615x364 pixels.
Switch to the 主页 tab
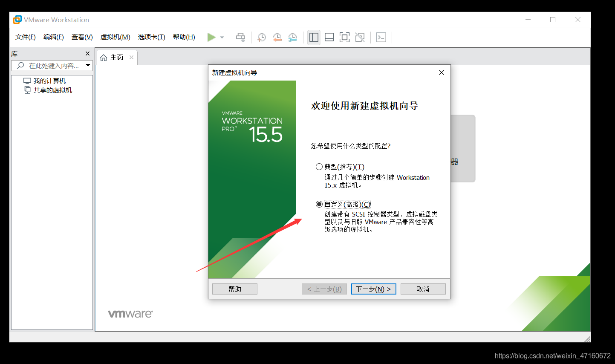(x=117, y=58)
